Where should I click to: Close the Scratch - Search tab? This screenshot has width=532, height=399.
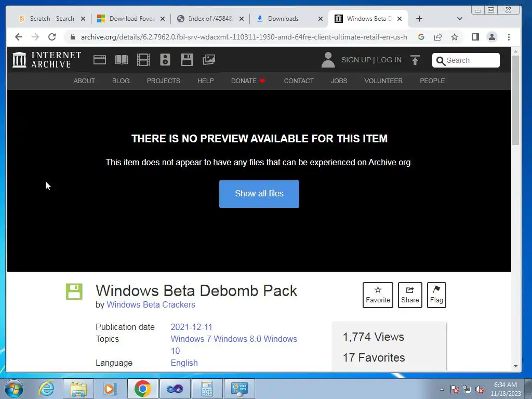pyautogui.click(x=83, y=19)
